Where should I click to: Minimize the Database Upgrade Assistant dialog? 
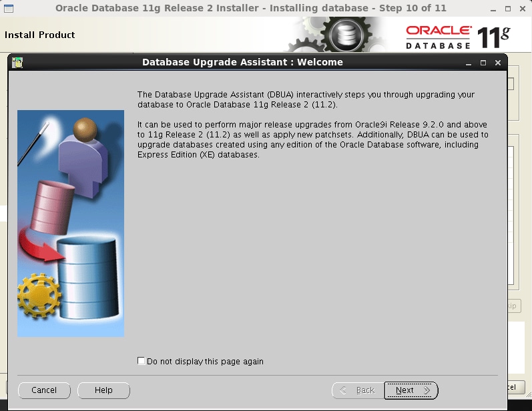pyautogui.click(x=469, y=63)
